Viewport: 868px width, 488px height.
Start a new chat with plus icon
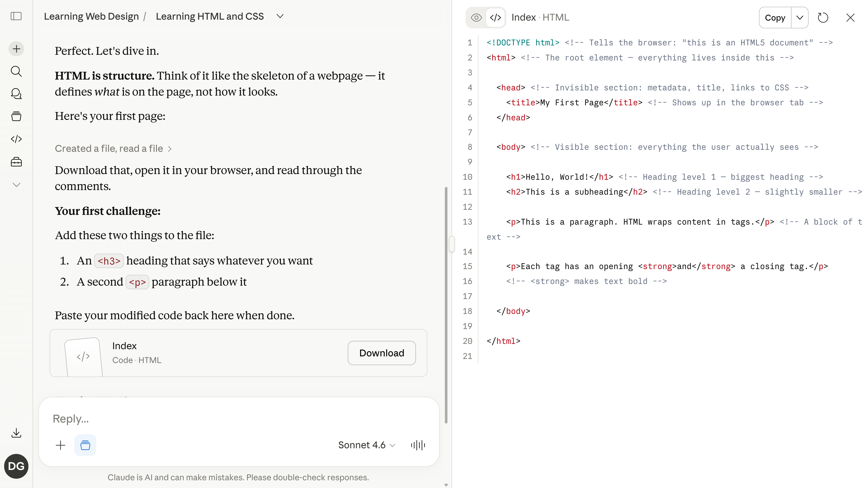point(16,49)
